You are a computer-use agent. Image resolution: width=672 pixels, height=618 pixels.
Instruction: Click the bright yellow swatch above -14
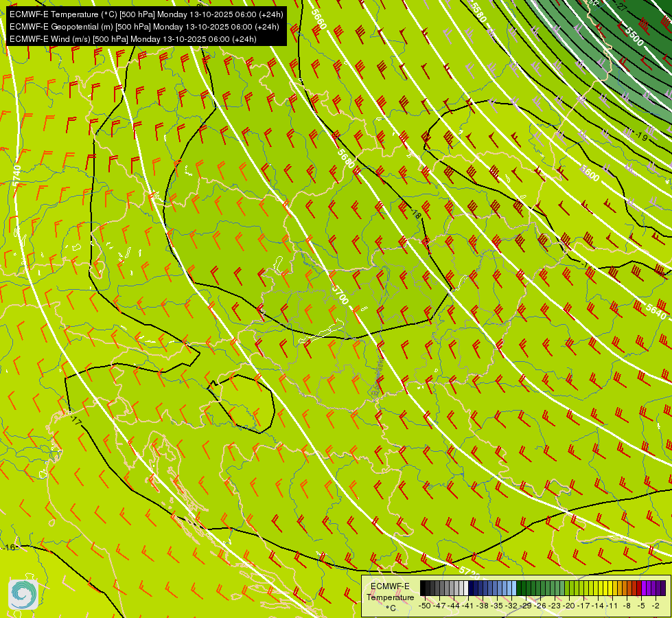pyautogui.click(x=601, y=588)
